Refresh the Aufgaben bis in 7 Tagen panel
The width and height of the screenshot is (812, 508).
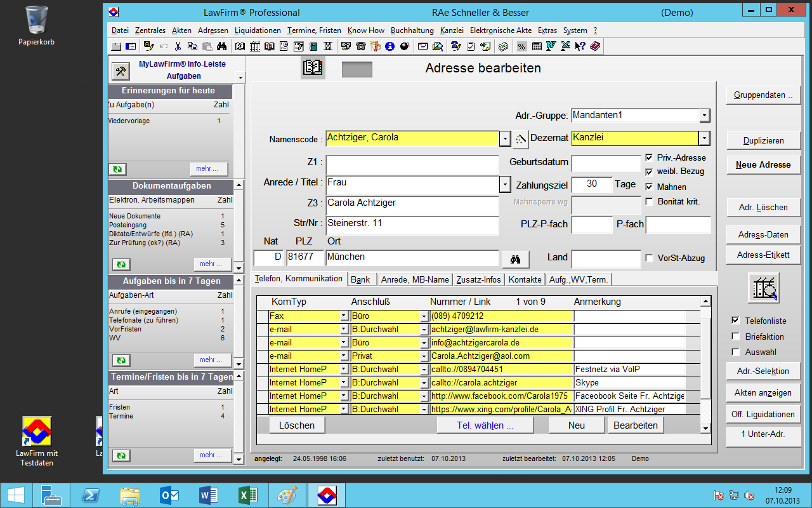pos(121,360)
